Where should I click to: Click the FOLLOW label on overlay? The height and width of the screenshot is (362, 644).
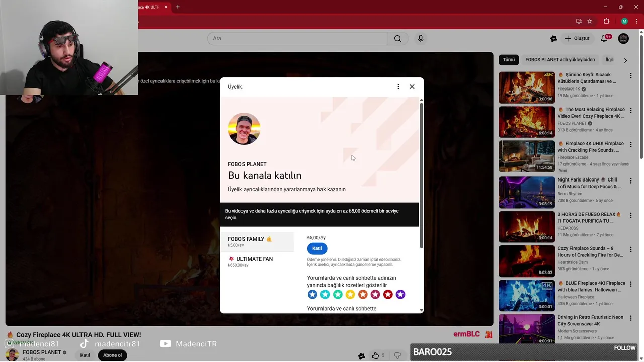625,348
